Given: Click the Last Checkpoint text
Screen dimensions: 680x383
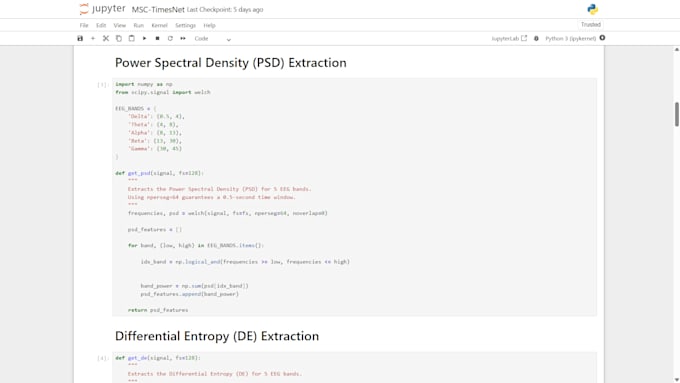Looking at the screenshot, I should pyautogui.click(x=225, y=10).
